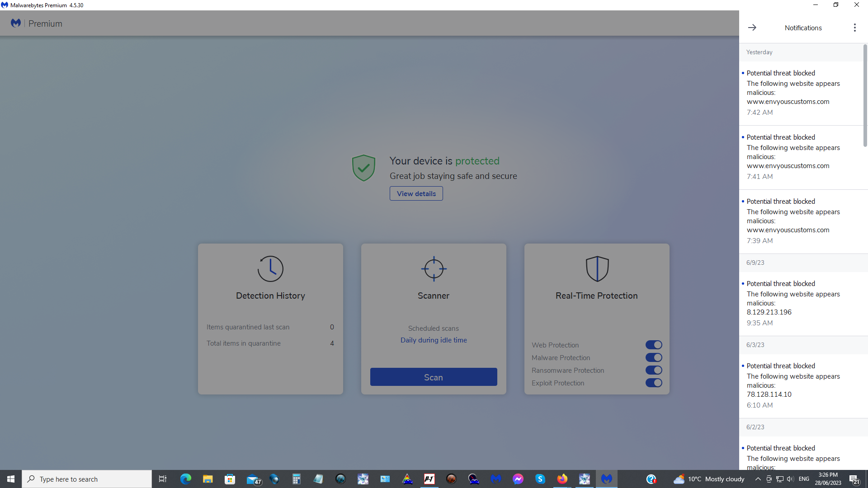This screenshot has height=488, width=868.
Task: Open the Mail app with 47 badge
Action: [253, 479]
